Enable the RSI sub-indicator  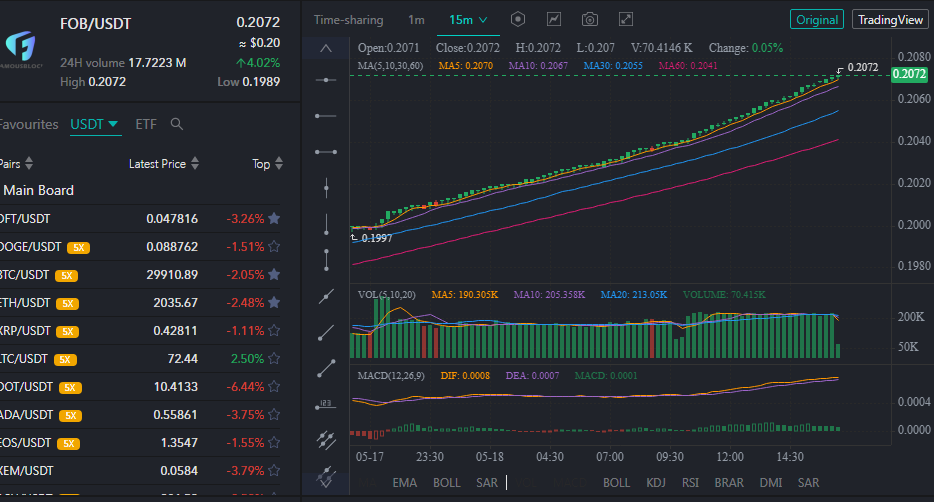690,482
